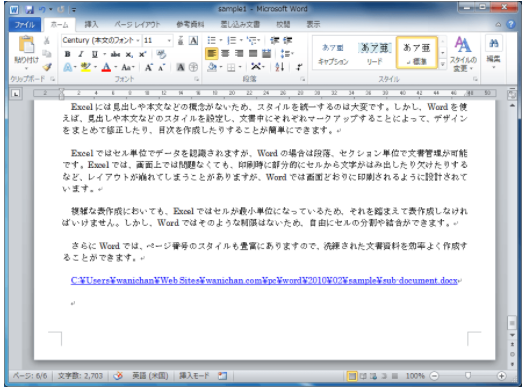Toggle subscript formatting

129,54
